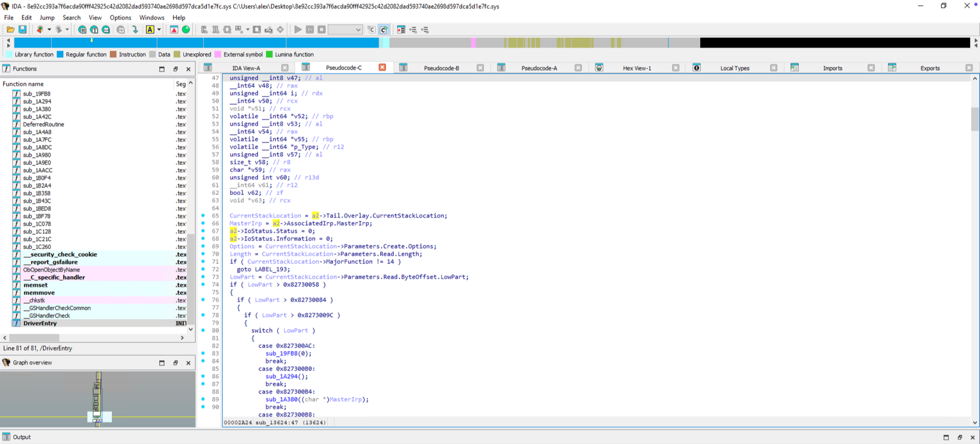Close the Pseudocode-C tab
980x444 pixels.
coord(382,67)
